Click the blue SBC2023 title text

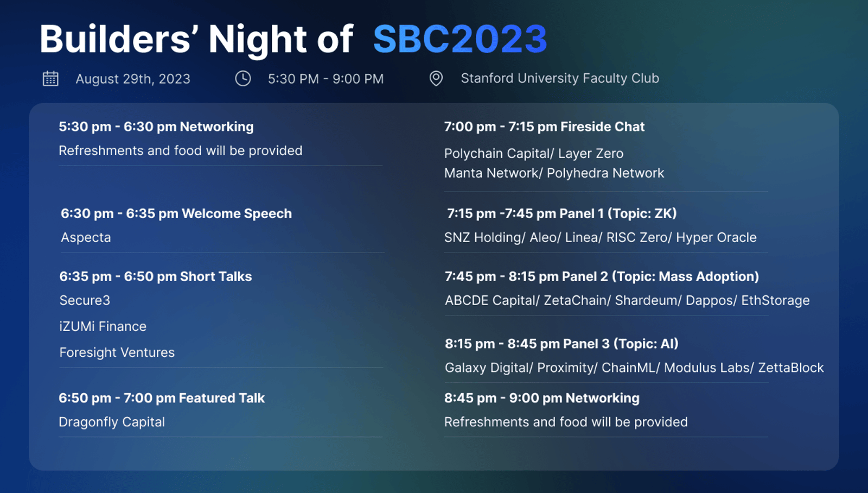coord(460,39)
